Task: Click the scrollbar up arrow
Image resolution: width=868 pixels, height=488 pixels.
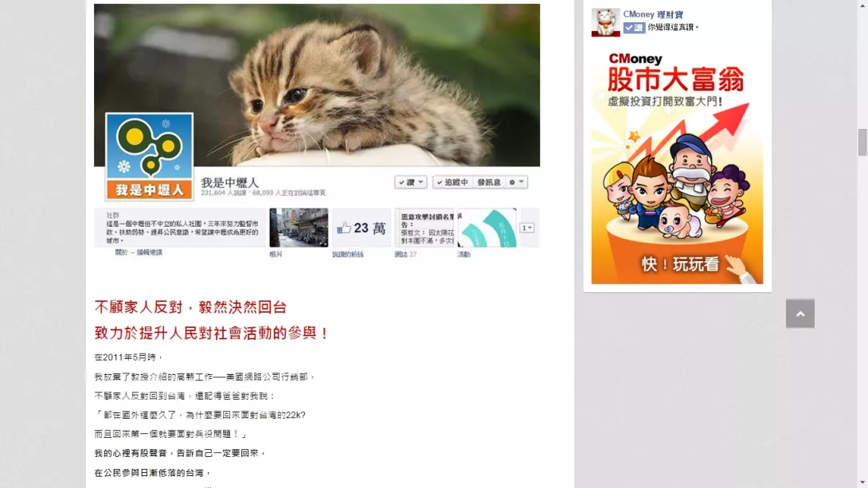Action: tap(862, 5)
